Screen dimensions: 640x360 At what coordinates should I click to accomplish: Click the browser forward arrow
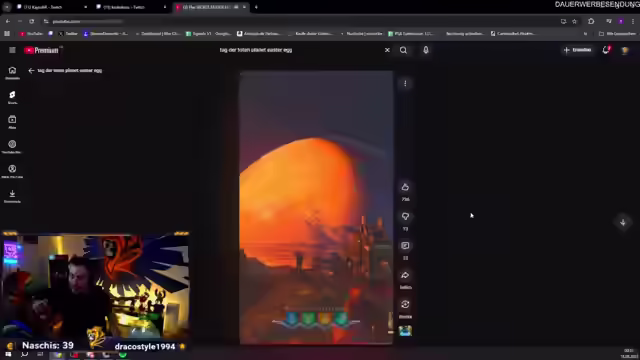pyautogui.click(x=20, y=21)
